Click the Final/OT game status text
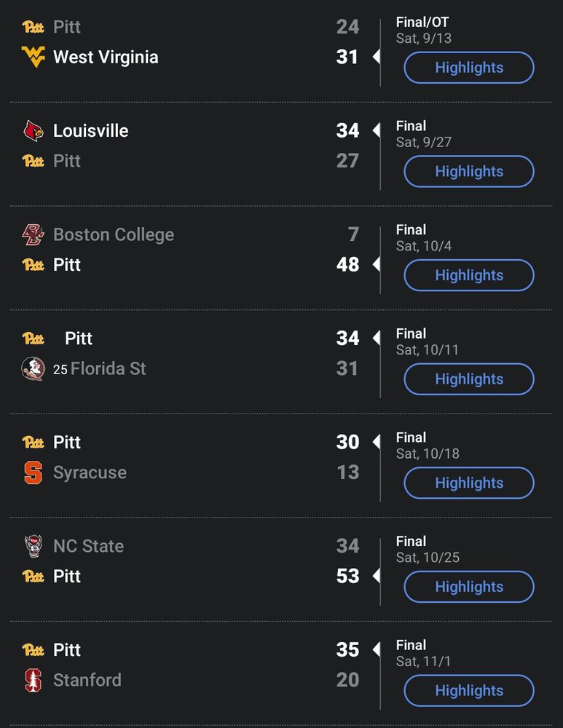This screenshot has height=728, width=563. click(422, 22)
